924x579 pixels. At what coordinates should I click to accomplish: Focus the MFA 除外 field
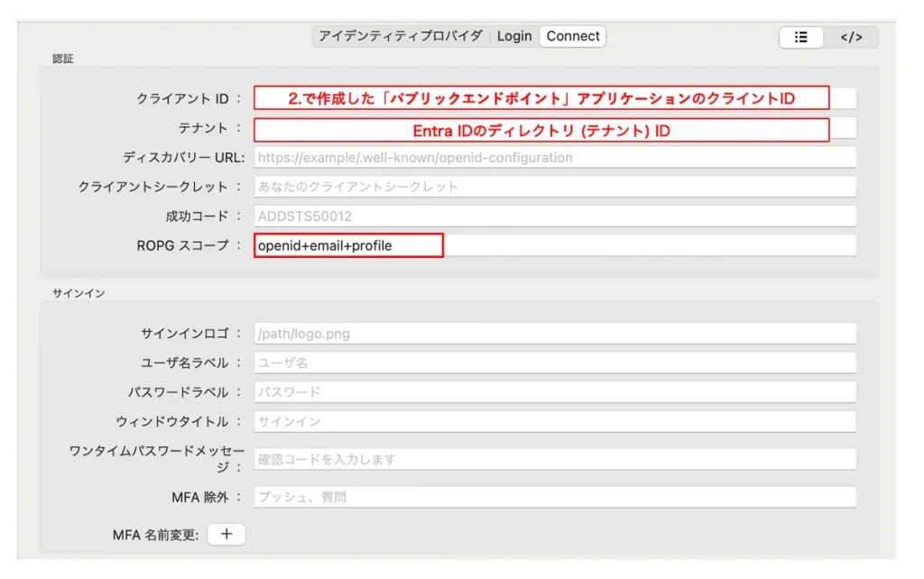[x=554, y=497]
